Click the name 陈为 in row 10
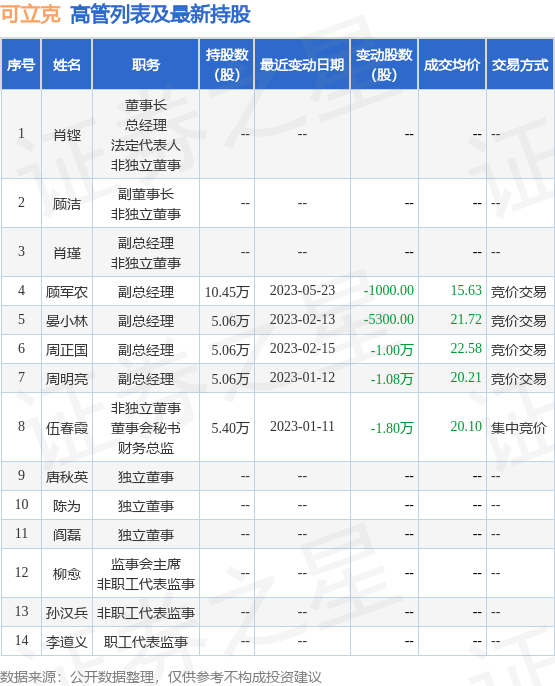555x686 pixels. (67, 506)
